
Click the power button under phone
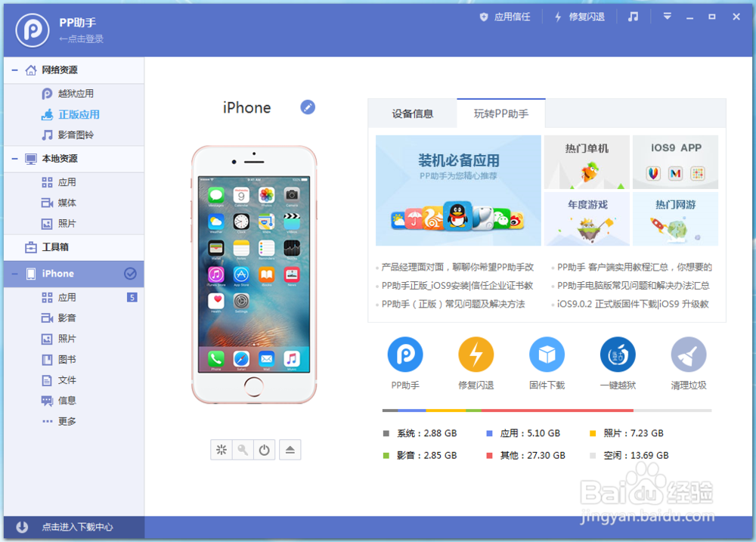point(264,450)
